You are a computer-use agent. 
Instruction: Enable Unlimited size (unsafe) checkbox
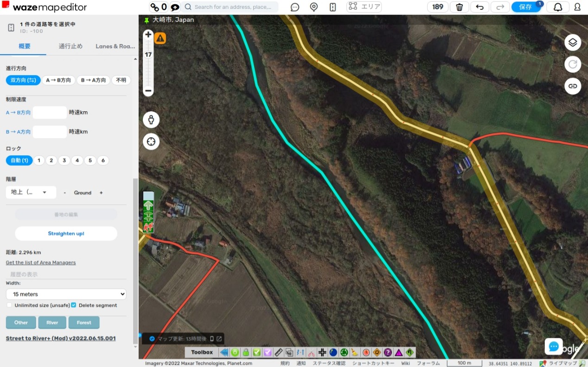(9, 305)
